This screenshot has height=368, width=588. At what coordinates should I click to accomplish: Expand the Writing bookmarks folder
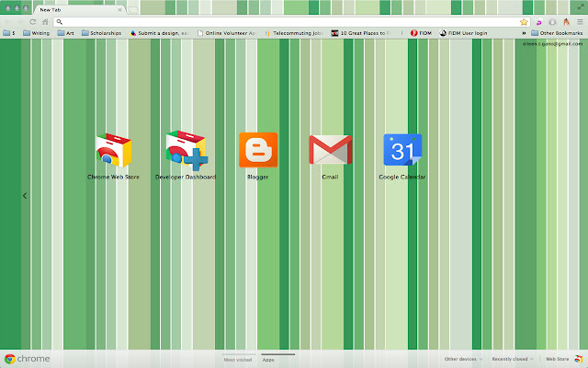pyautogui.click(x=37, y=33)
